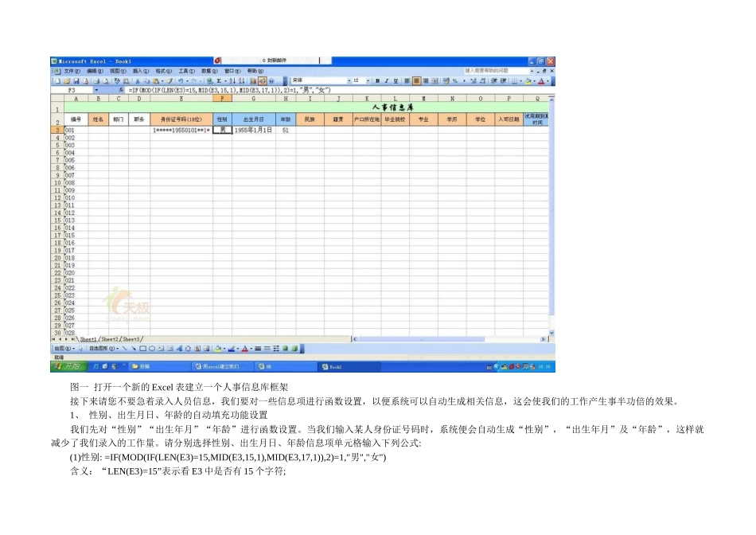Open the font name 宋体 dropdown
Screen dimensions: 756x535
click(349, 81)
